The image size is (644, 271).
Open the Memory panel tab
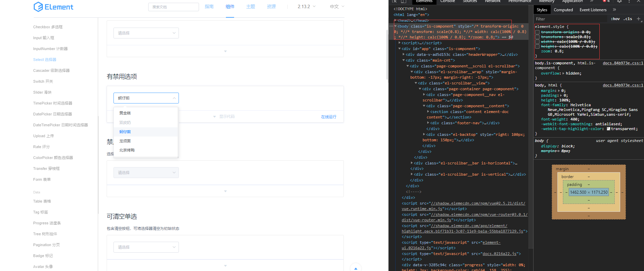(x=547, y=1)
